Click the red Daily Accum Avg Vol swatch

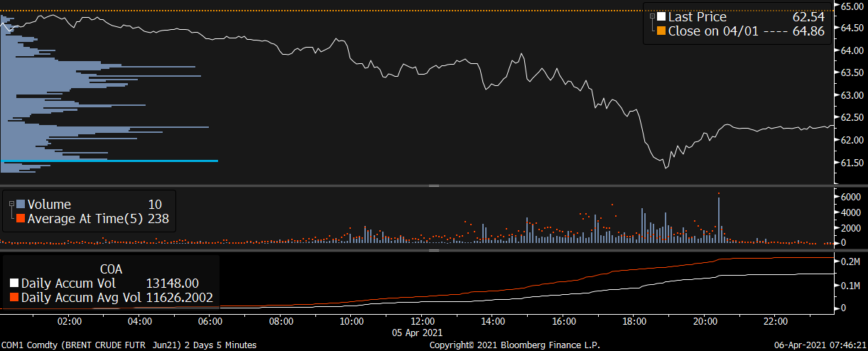point(14,298)
